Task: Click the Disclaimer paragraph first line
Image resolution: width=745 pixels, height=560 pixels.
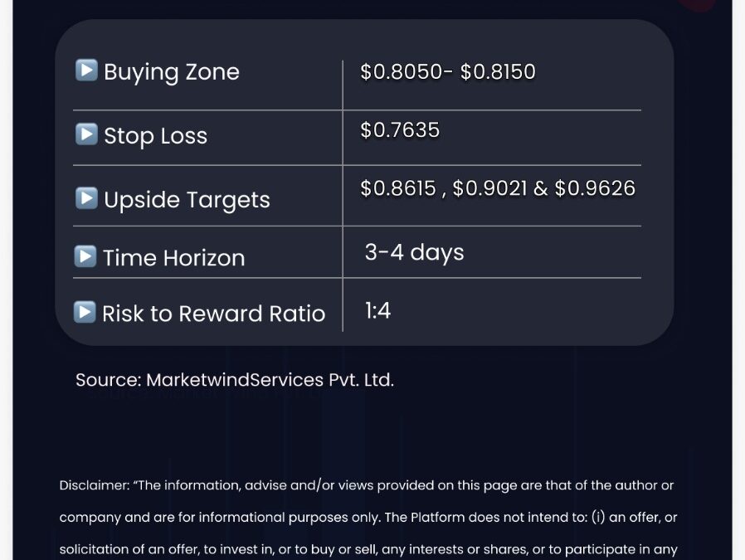Action: tap(367, 485)
